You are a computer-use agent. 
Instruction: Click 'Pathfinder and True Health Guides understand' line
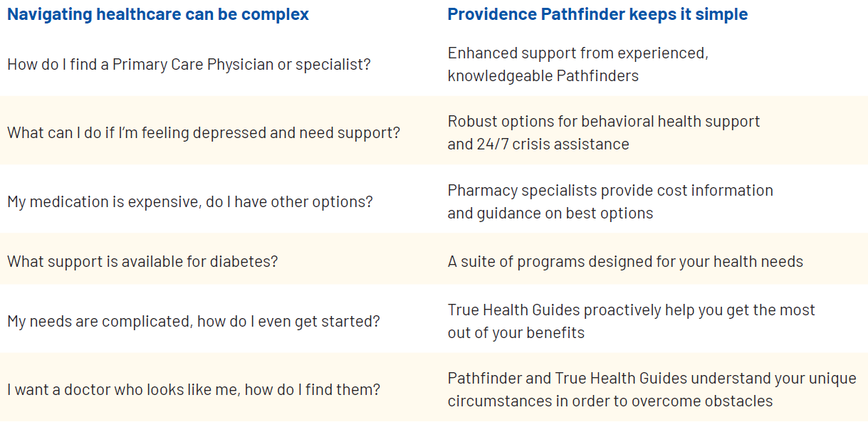pos(652,378)
